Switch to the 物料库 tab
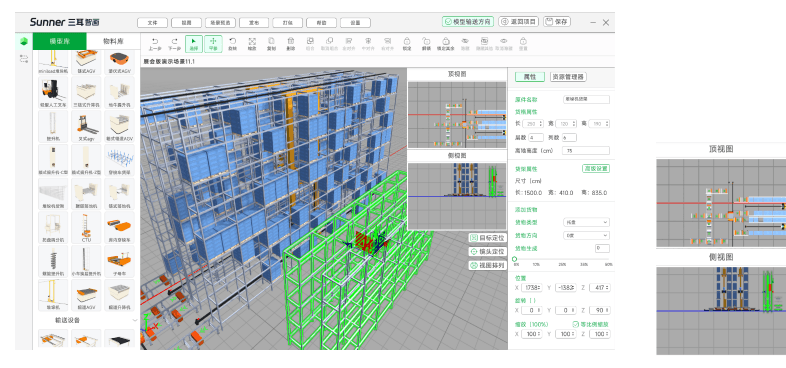The height and width of the screenshot is (368, 786). tap(113, 42)
